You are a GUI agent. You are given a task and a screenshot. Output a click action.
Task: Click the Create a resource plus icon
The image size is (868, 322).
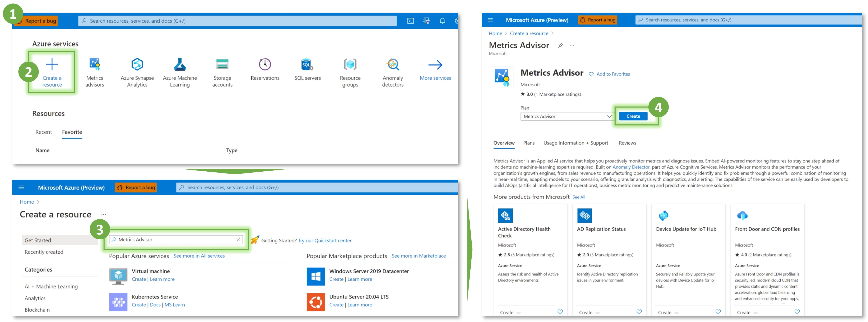[x=52, y=64]
